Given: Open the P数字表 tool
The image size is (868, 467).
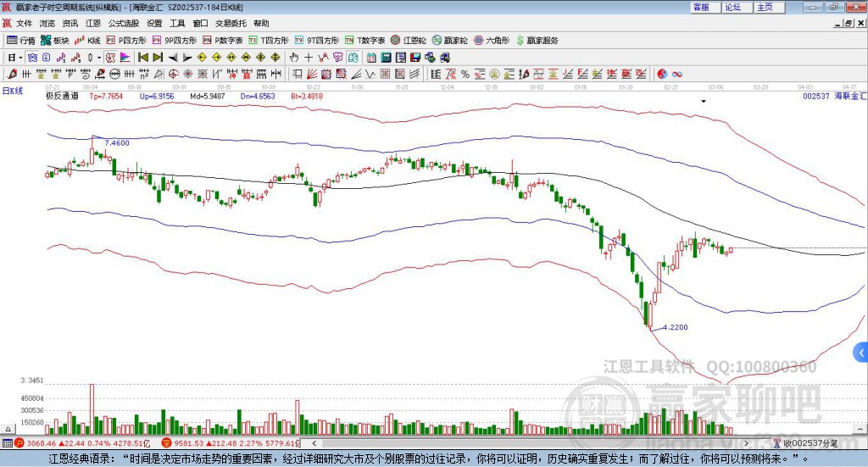Looking at the screenshot, I should 223,41.
